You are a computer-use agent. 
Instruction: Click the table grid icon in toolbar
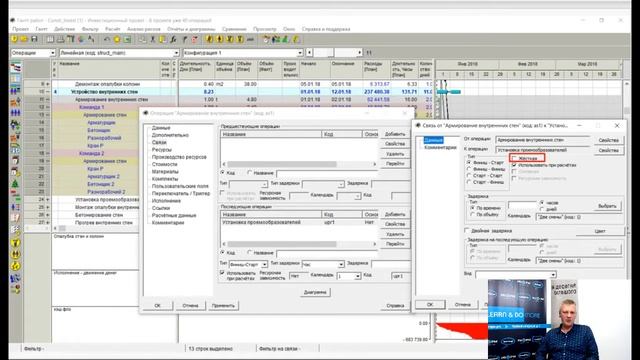[50, 39]
